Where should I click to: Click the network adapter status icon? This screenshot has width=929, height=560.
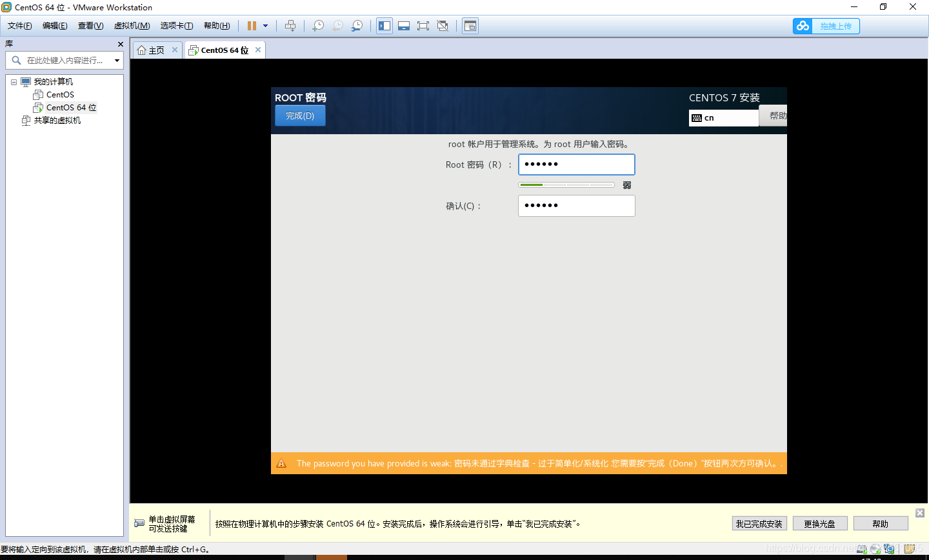(x=890, y=549)
